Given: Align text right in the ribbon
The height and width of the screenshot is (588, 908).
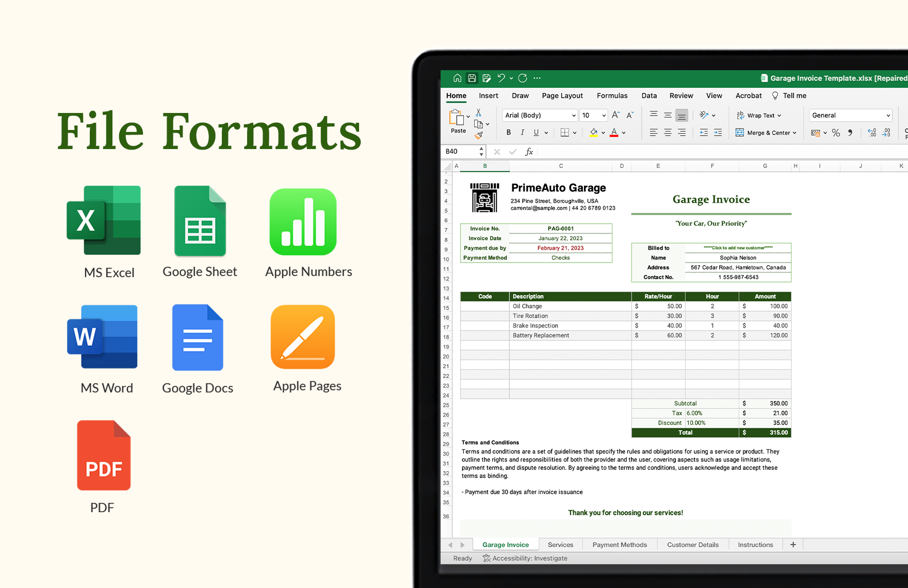Looking at the screenshot, I should (x=682, y=133).
